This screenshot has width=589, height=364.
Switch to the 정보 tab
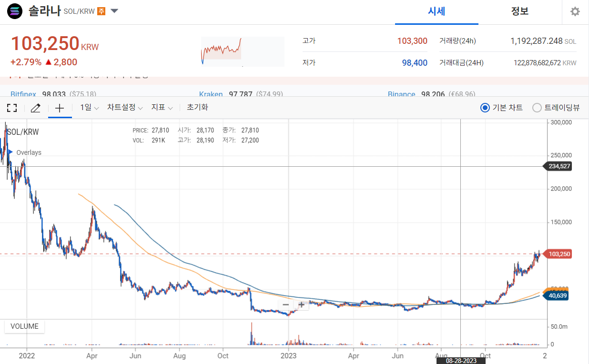coord(520,11)
